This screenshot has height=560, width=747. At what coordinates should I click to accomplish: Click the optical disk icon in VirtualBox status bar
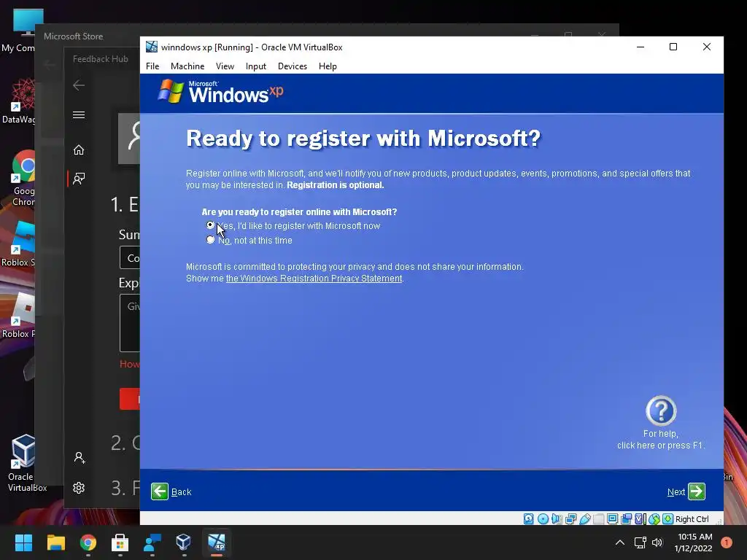(543, 519)
